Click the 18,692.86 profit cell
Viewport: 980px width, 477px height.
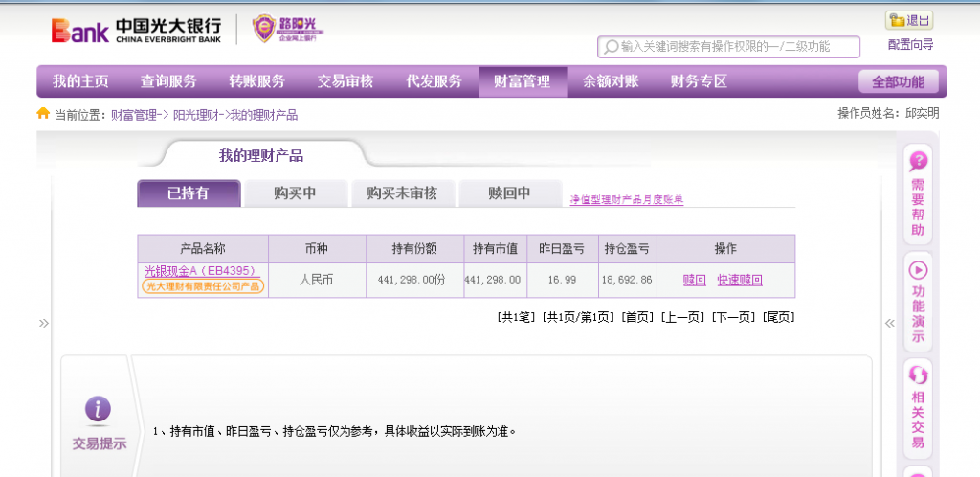pos(627,280)
